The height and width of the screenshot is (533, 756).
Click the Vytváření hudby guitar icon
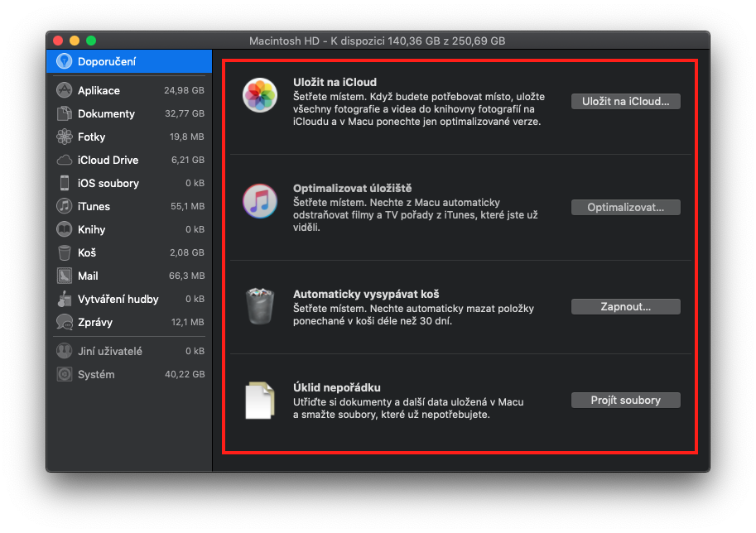[x=64, y=299]
